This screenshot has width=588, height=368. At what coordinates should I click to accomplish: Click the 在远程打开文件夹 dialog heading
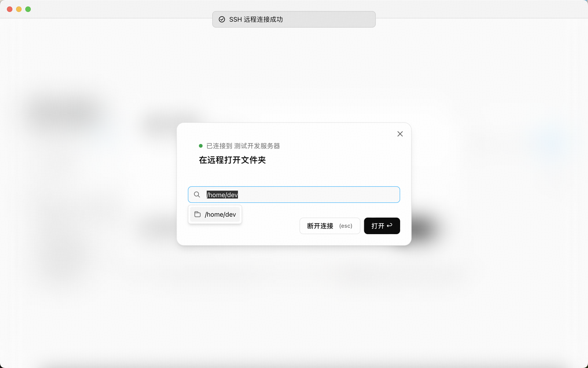(x=232, y=160)
